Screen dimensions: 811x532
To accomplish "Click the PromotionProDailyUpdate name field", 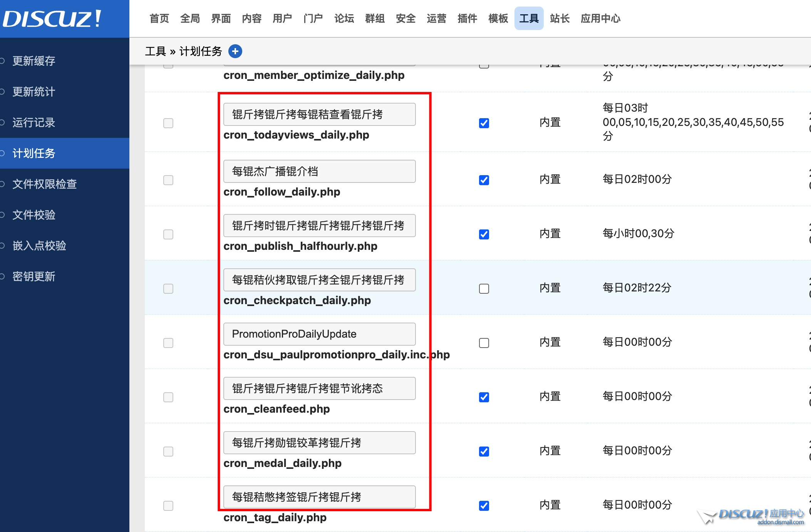I will coord(319,334).
